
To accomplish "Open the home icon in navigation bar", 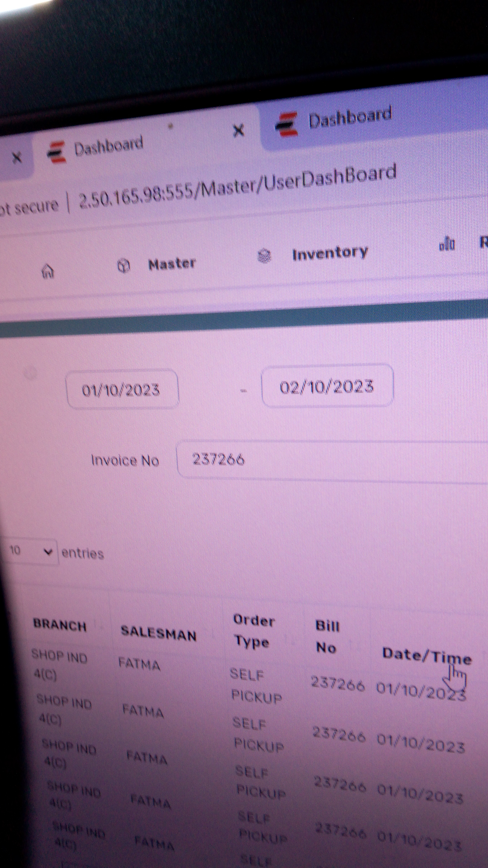I will click(x=47, y=271).
